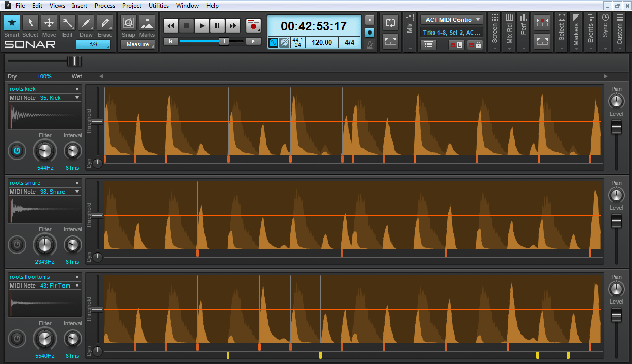This screenshot has height=364, width=632.
Task: Enable metronome during record dot button
Action: [x=370, y=32]
